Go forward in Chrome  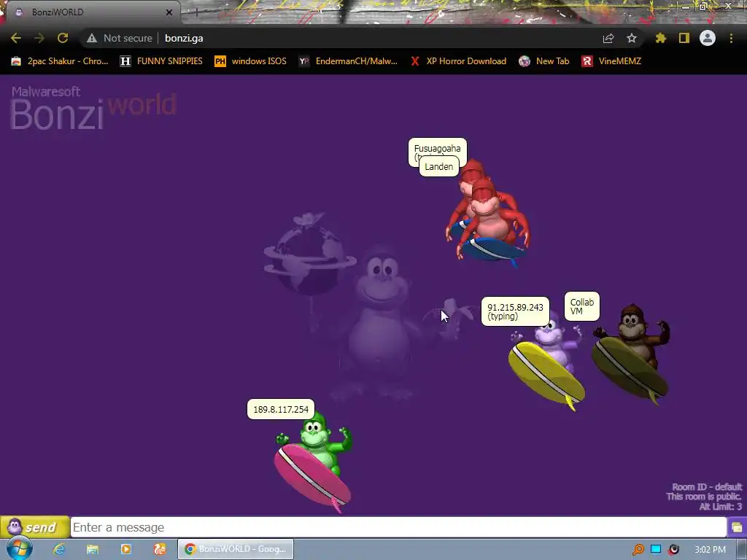pos(39,38)
